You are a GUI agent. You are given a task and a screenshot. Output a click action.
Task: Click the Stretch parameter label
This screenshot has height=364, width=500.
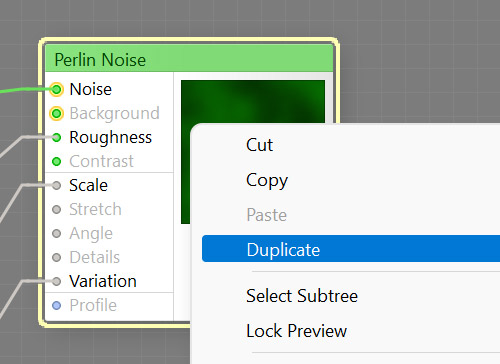point(95,209)
